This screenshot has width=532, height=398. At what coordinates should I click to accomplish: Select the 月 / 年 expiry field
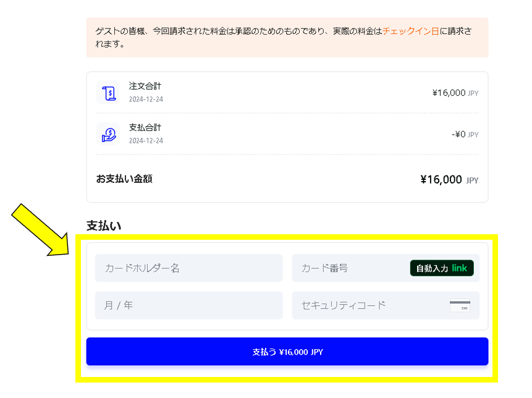point(188,305)
